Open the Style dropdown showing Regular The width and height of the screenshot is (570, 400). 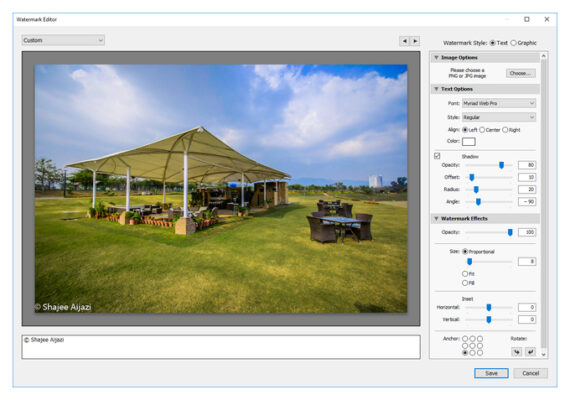[499, 117]
